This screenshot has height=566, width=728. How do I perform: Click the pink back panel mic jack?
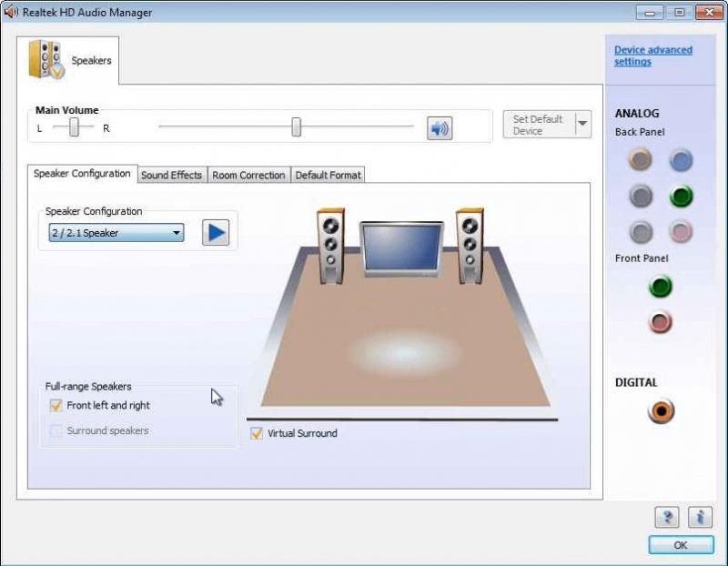click(x=681, y=231)
